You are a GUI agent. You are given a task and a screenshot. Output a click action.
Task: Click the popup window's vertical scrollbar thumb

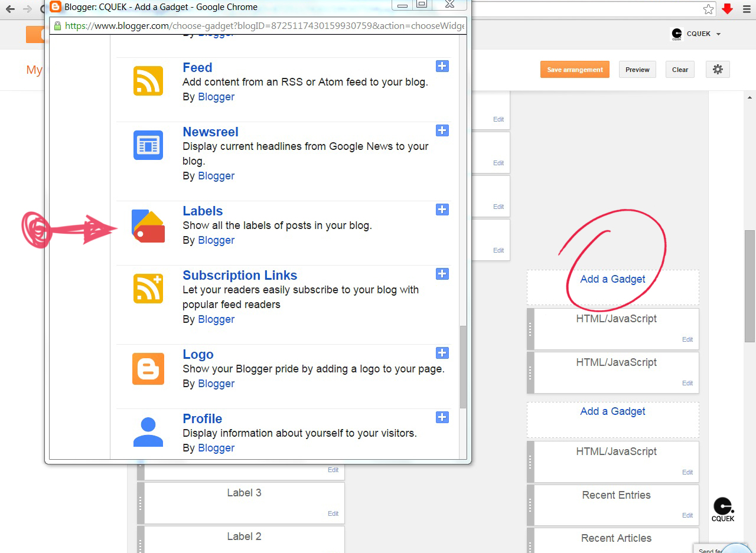point(463,367)
